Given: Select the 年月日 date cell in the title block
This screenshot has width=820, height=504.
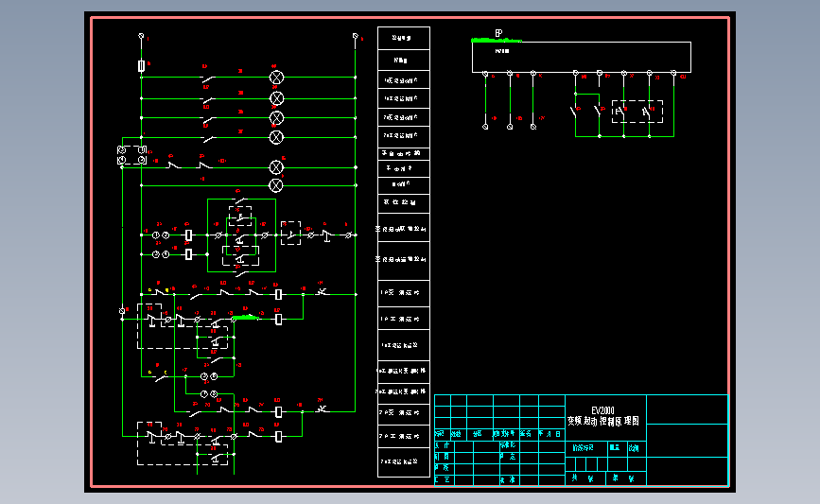Looking at the screenshot, I should 550,434.
